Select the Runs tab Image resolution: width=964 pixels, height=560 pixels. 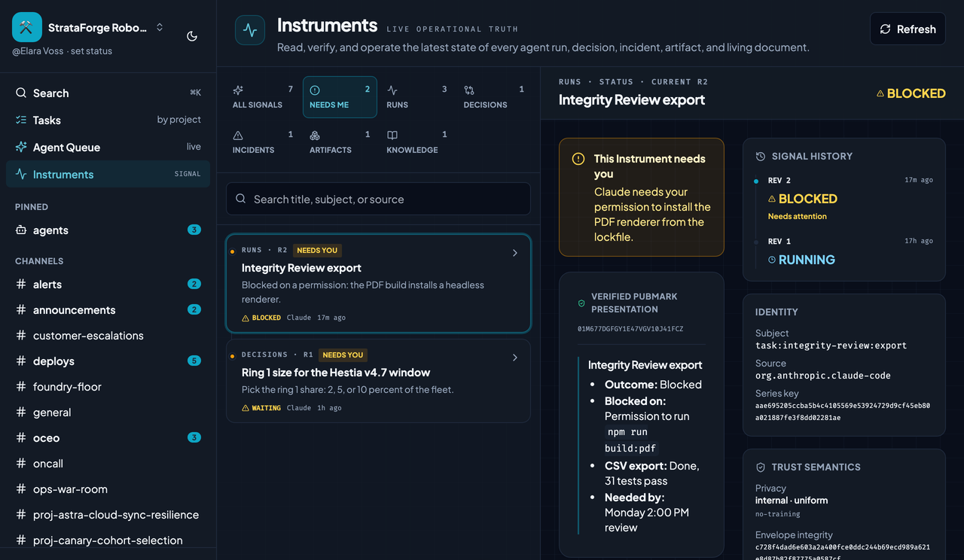pos(416,97)
